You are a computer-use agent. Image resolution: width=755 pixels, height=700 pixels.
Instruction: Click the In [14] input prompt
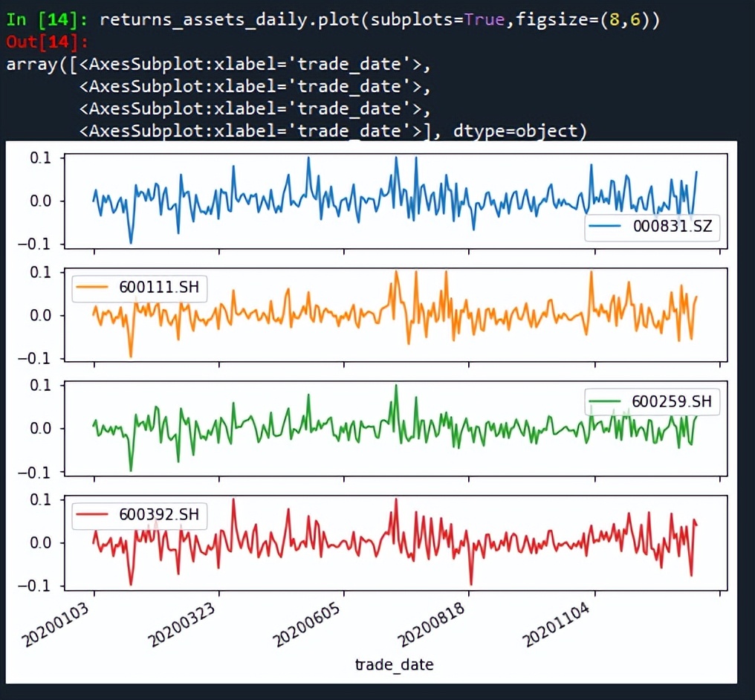48,19
